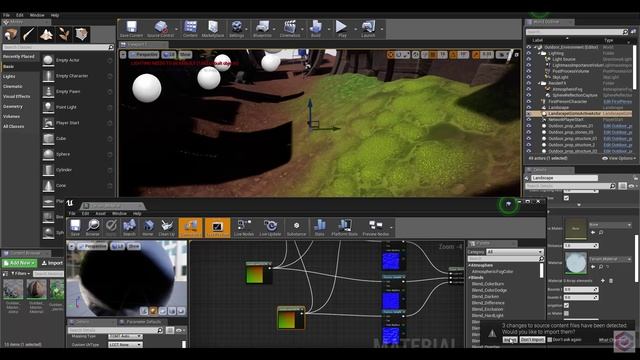Select the LandscapeGizmoActiveActor row
The height and width of the screenshot is (360, 640).
click(580, 113)
